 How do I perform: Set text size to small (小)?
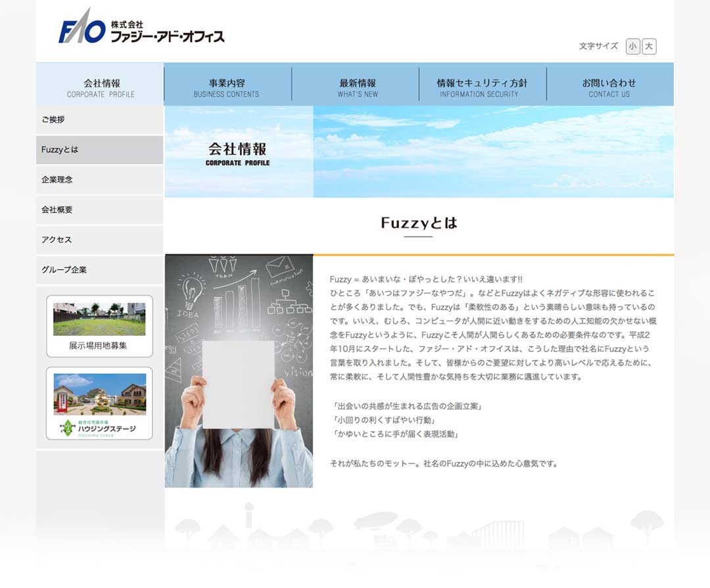click(632, 46)
